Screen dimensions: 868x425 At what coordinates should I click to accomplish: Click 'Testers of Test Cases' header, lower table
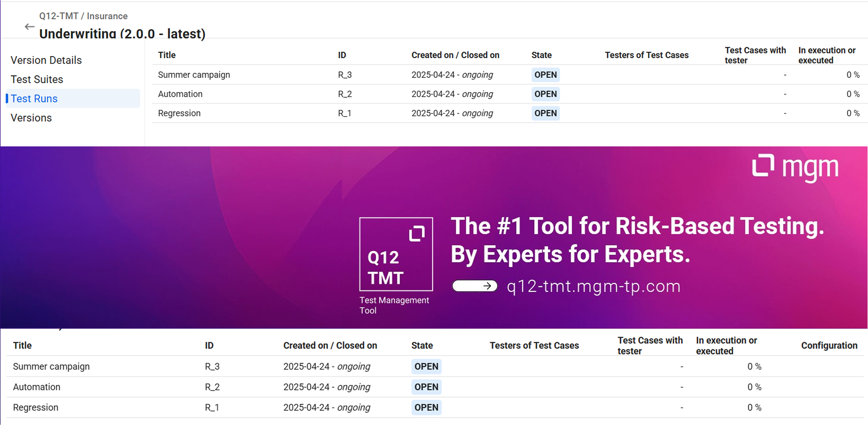click(x=534, y=345)
